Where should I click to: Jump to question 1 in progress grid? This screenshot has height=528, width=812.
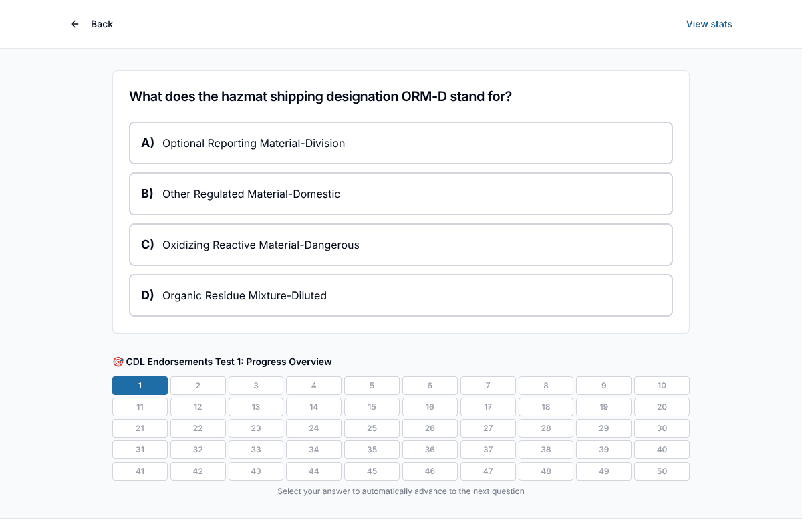(140, 386)
